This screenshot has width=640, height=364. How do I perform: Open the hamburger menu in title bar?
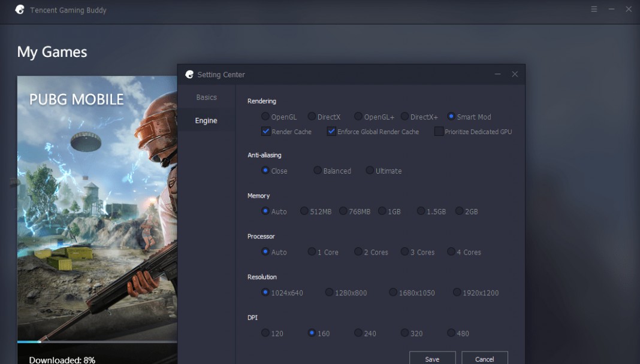[594, 9]
